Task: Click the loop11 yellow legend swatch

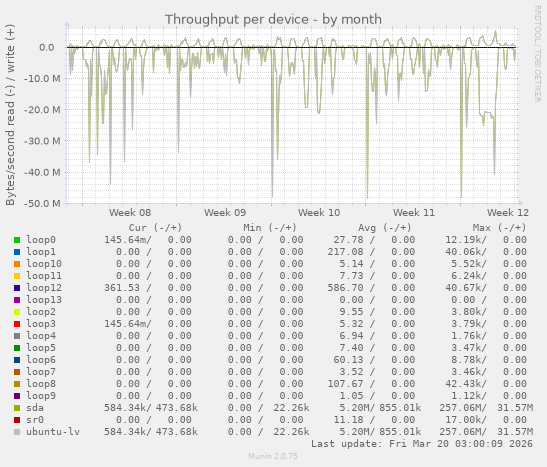Action: coord(17,276)
